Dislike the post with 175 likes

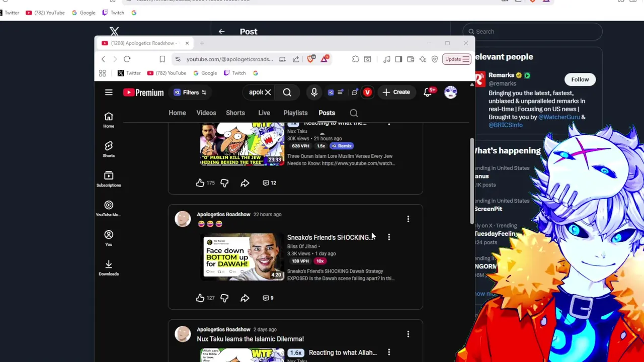(224, 183)
